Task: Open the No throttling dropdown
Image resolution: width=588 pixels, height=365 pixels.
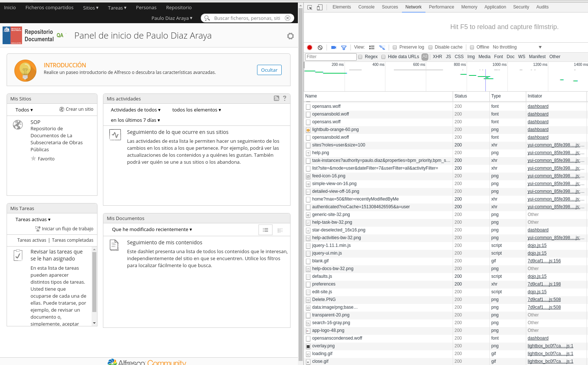Action: coord(517,47)
